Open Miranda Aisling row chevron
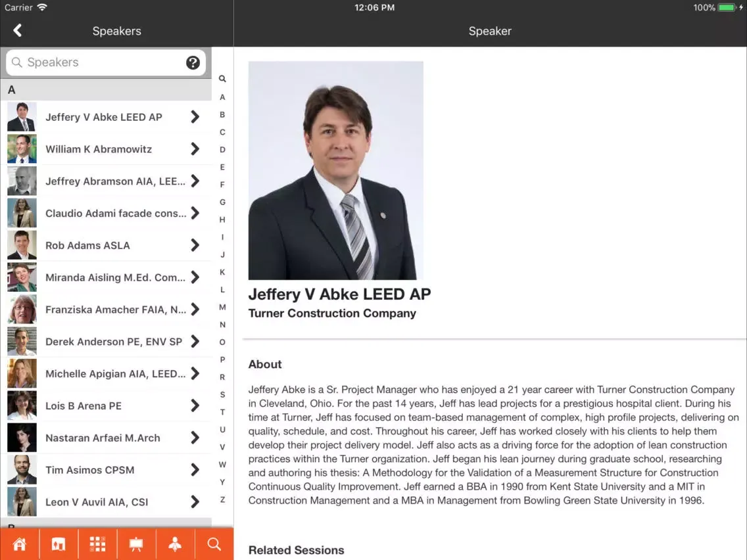The height and width of the screenshot is (560, 747). coord(195,277)
